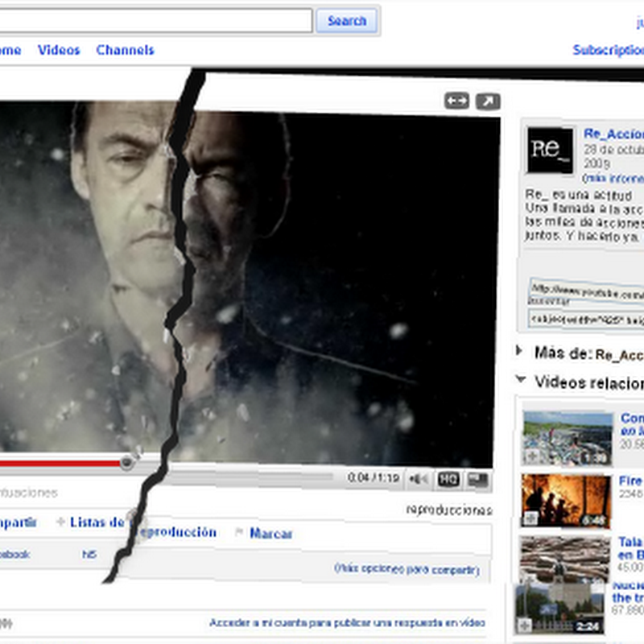Toggle HQ video quality
The height and width of the screenshot is (644, 644).
[x=448, y=479]
